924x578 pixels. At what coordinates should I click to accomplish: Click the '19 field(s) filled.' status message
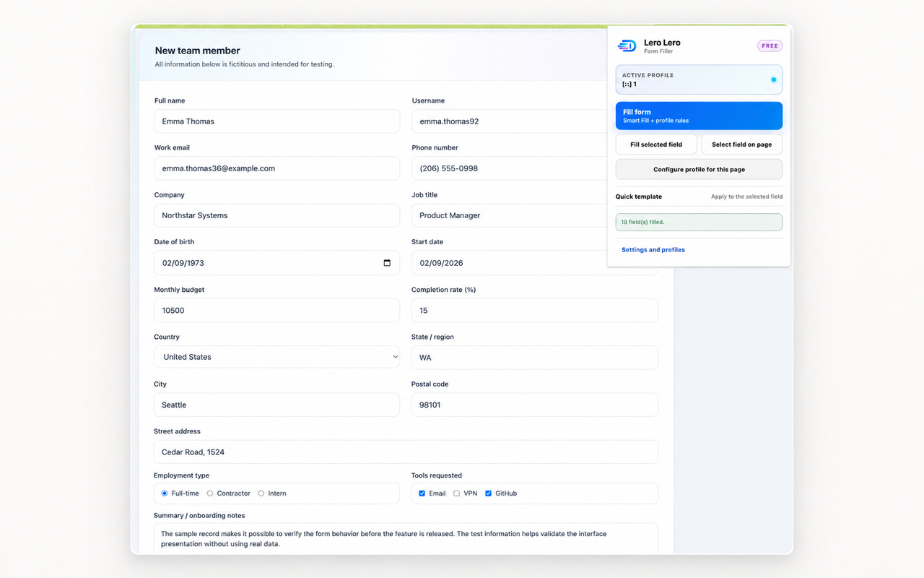[x=699, y=222]
